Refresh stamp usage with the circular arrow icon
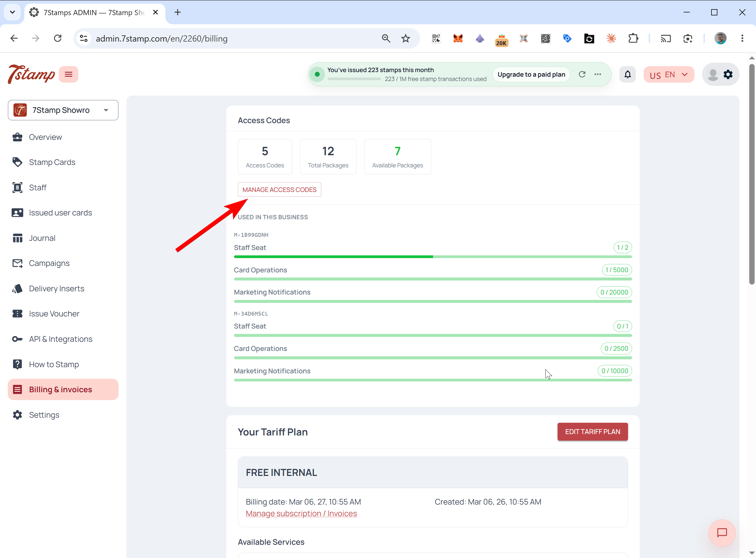The image size is (756, 558). (x=582, y=74)
